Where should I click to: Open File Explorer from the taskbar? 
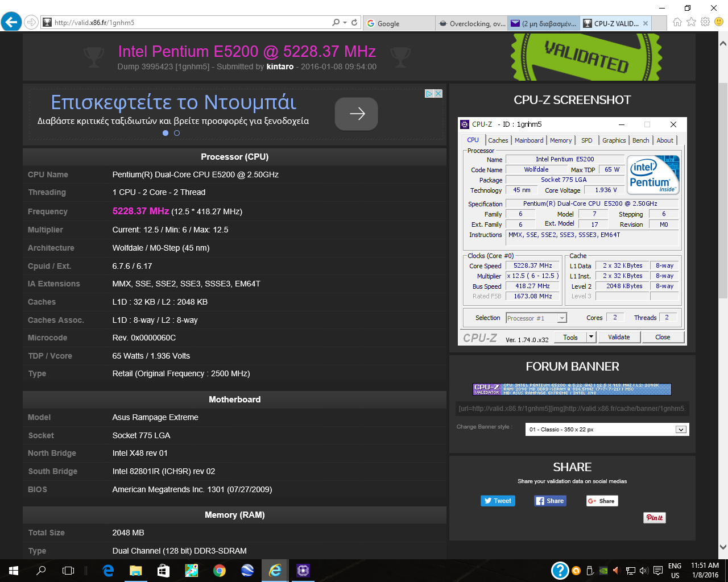click(135, 571)
